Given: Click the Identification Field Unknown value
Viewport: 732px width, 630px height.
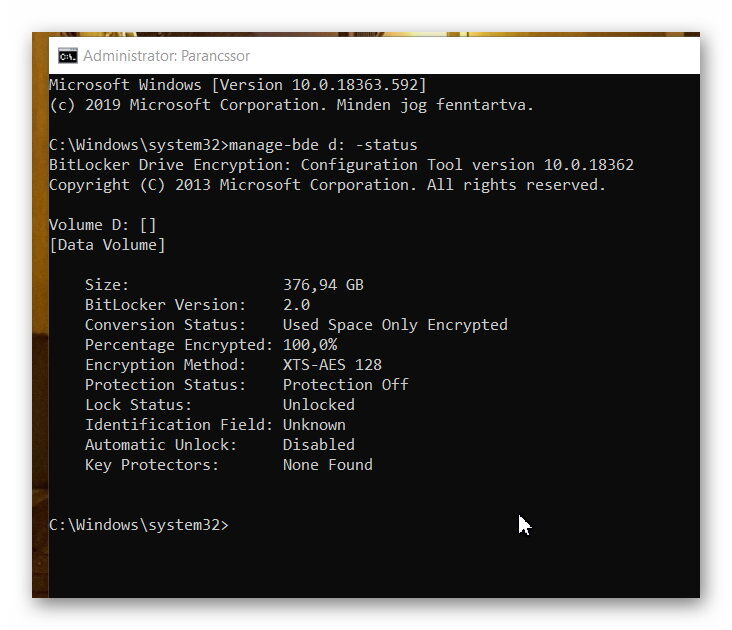Looking at the screenshot, I should click(314, 425).
